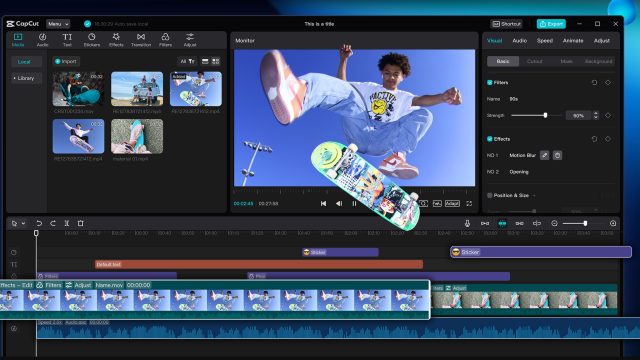Open the selection tool dropdown arrow in timeline
Viewport: 640px width, 360px height.
click(24, 223)
